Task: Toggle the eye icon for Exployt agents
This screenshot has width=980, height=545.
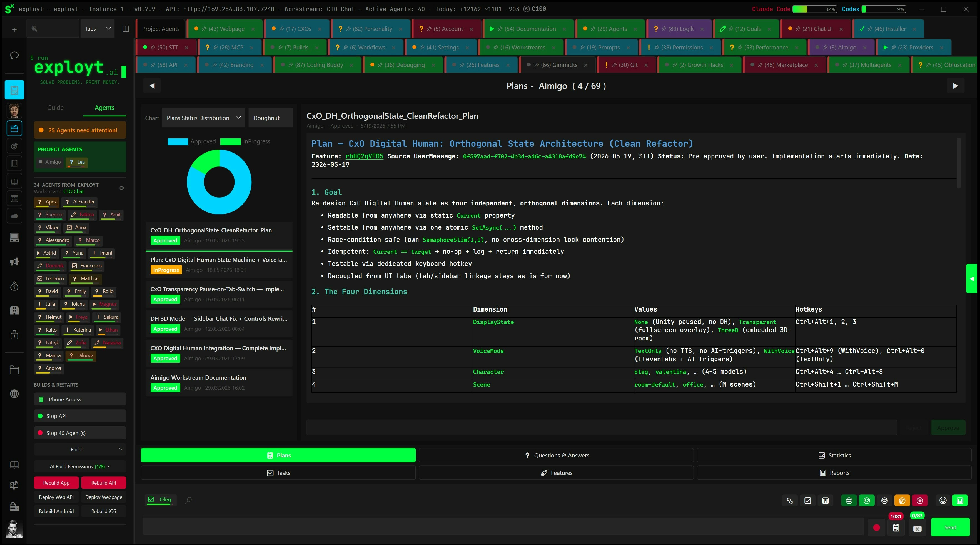Action: (121, 188)
